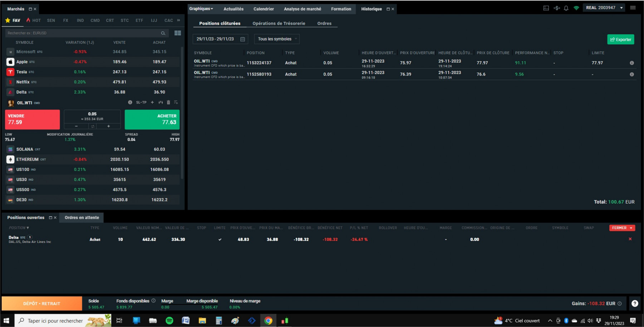Remove OIL.WTI from favorites with trash icon

[169, 102]
